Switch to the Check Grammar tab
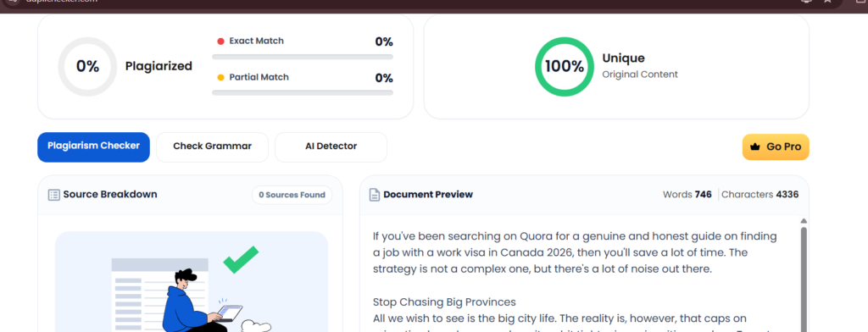Viewport: 868px width, 332px height. pyautogui.click(x=212, y=147)
